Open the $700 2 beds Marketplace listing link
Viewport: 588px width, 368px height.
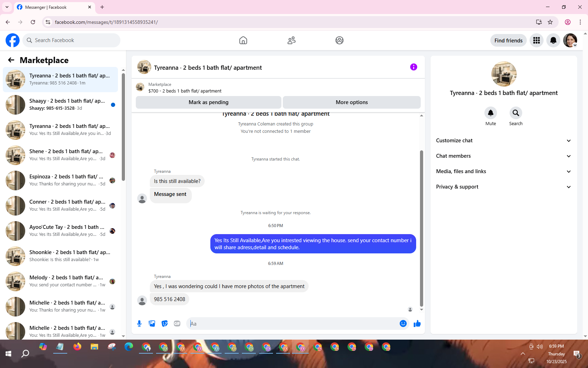click(x=185, y=91)
